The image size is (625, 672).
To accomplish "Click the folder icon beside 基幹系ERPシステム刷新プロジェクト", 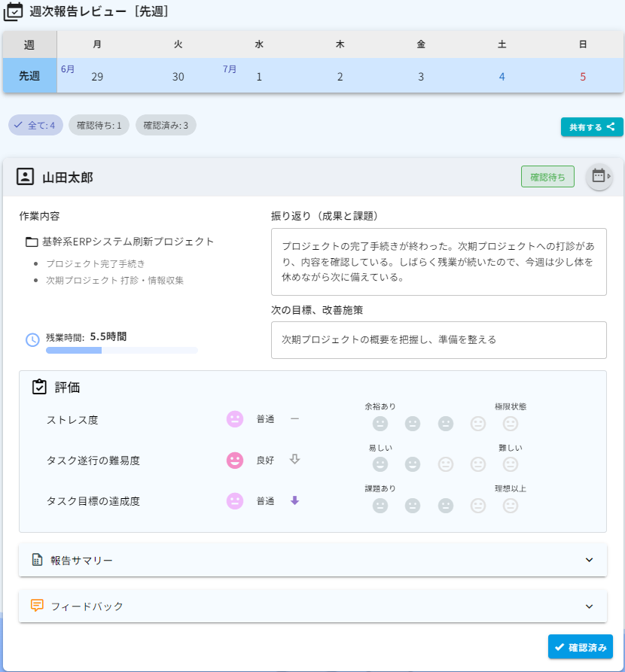I will coord(32,242).
